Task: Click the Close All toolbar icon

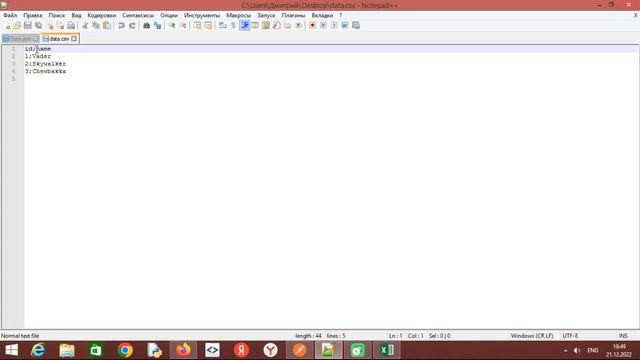Action: (60, 26)
